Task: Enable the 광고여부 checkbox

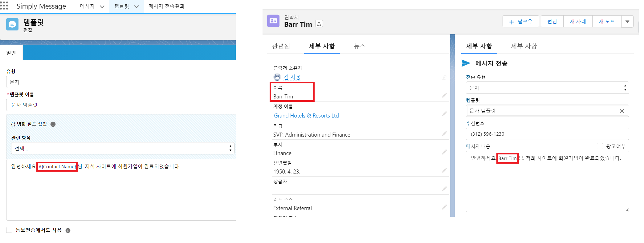Action: (x=600, y=146)
